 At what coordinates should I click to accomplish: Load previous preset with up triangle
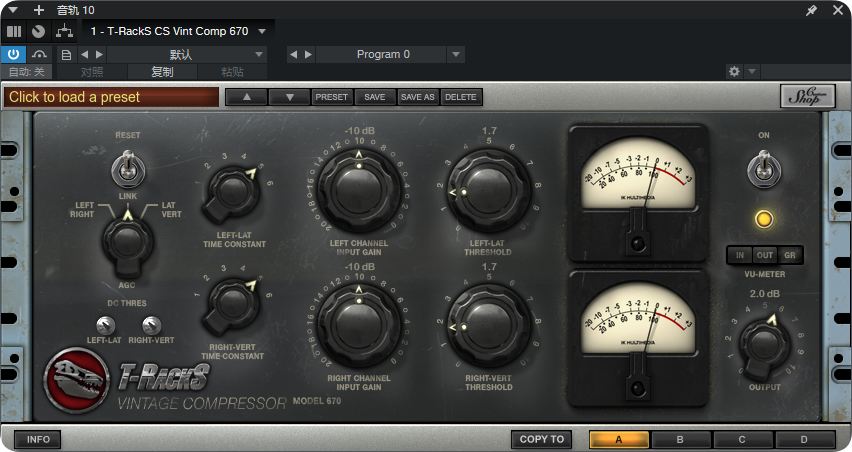point(246,97)
